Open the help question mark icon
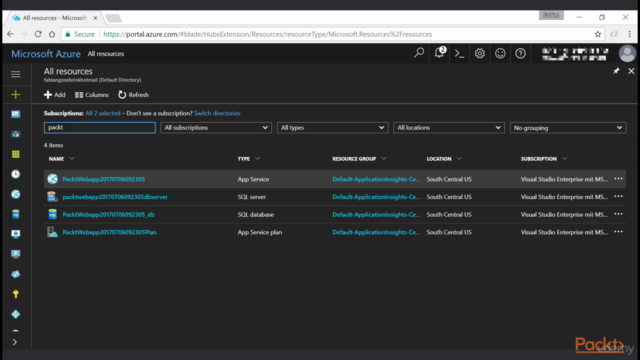The height and width of the screenshot is (360, 640). (520, 53)
